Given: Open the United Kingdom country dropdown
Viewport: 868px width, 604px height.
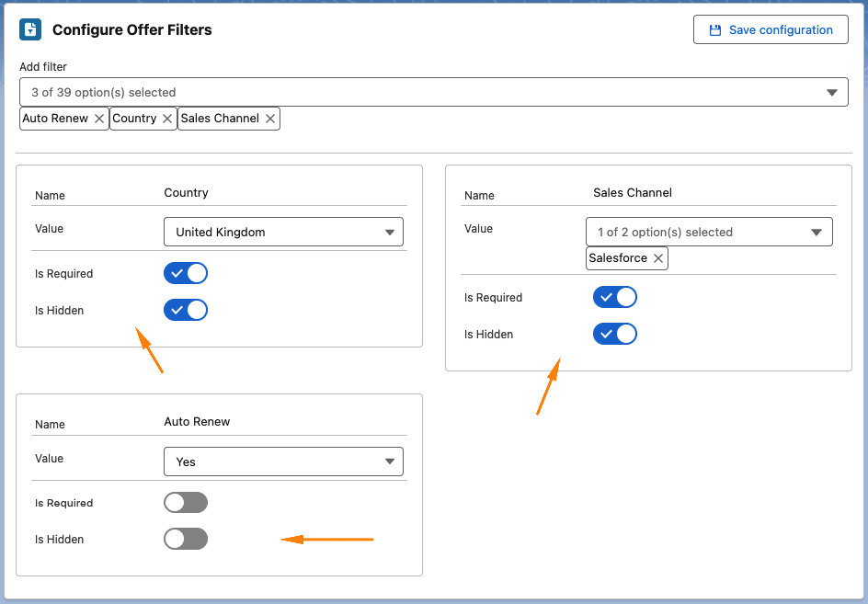Looking at the screenshot, I should 283,233.
